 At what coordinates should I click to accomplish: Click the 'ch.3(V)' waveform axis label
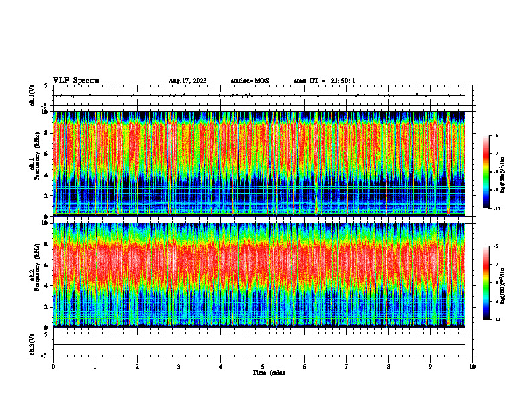32,345
